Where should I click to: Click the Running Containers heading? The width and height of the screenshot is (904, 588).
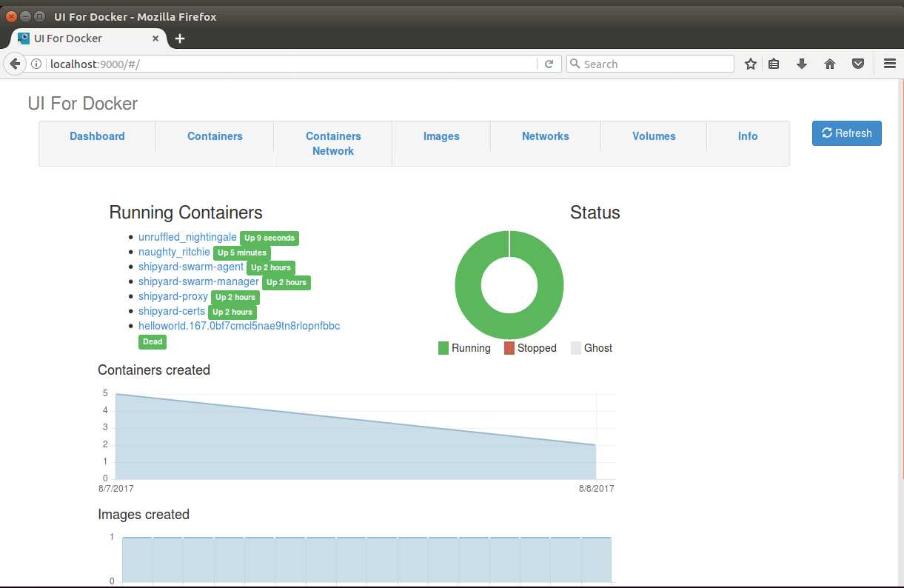[186, 213]
